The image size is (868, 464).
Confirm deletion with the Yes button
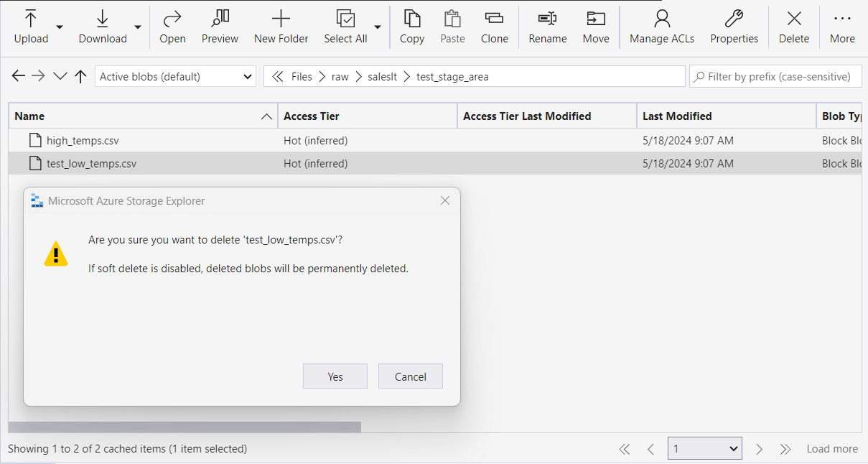335,376
